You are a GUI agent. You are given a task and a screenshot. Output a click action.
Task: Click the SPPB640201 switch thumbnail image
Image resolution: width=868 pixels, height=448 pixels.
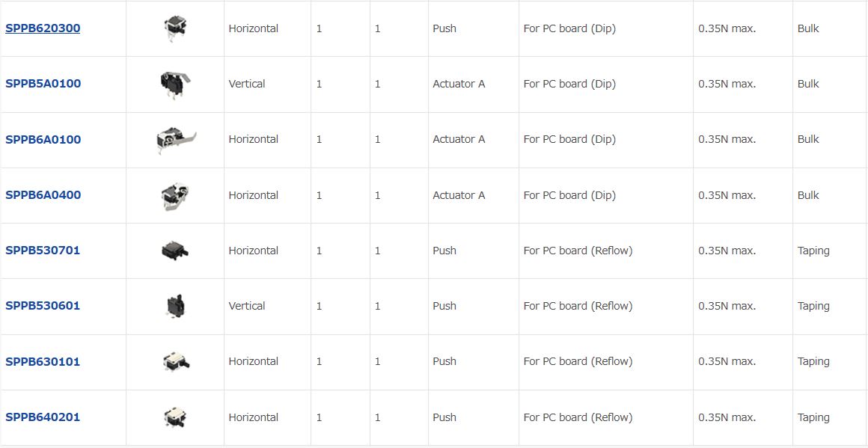tap(175, 417)
